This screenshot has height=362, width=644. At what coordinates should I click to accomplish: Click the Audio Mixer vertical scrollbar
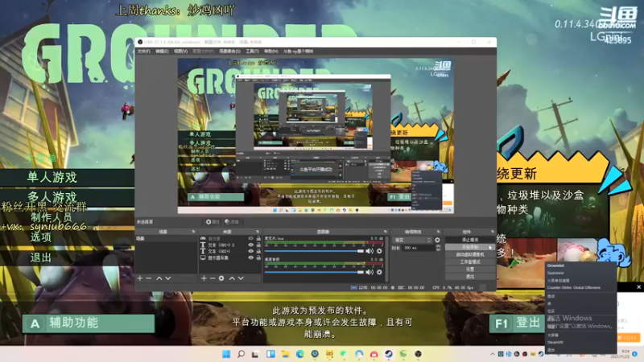[387, 258]
